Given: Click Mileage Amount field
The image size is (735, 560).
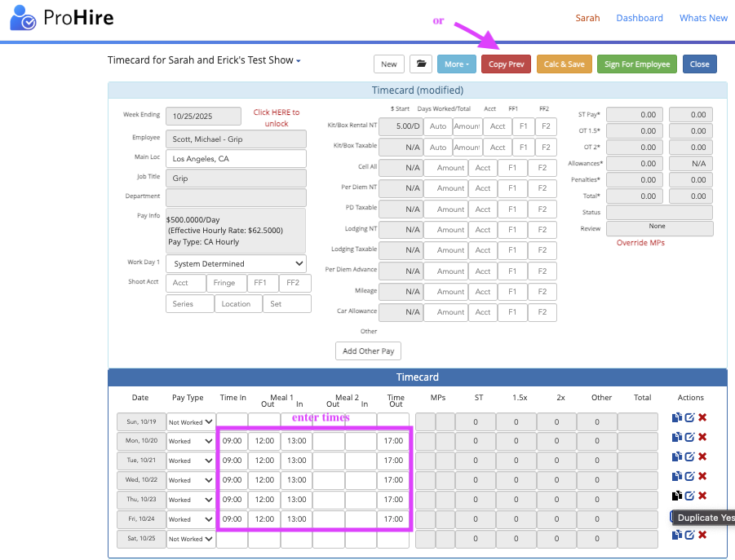Looking at the screenshot, I should [445, 291].
